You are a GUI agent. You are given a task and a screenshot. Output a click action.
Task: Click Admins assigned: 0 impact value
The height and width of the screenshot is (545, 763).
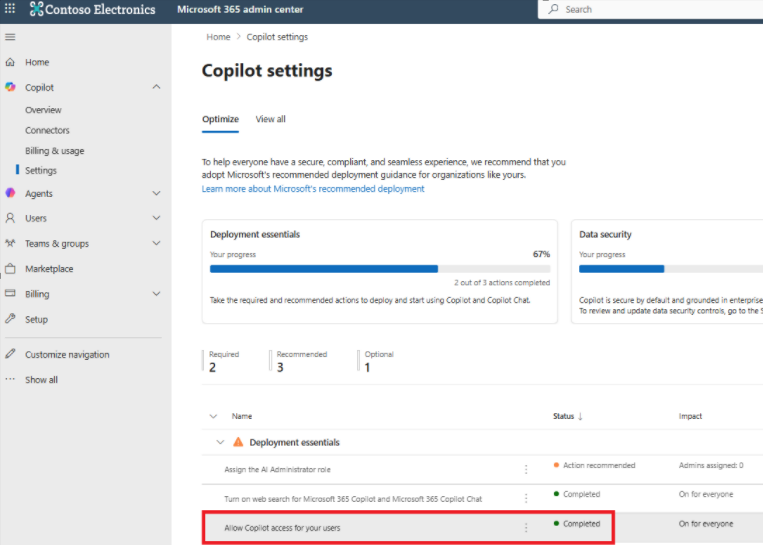pos(711,466)
